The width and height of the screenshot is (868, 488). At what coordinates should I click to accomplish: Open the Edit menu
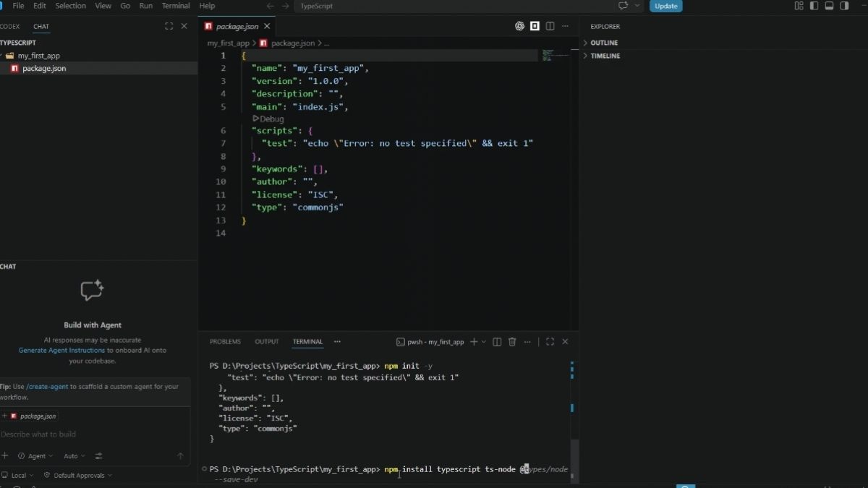40,6
